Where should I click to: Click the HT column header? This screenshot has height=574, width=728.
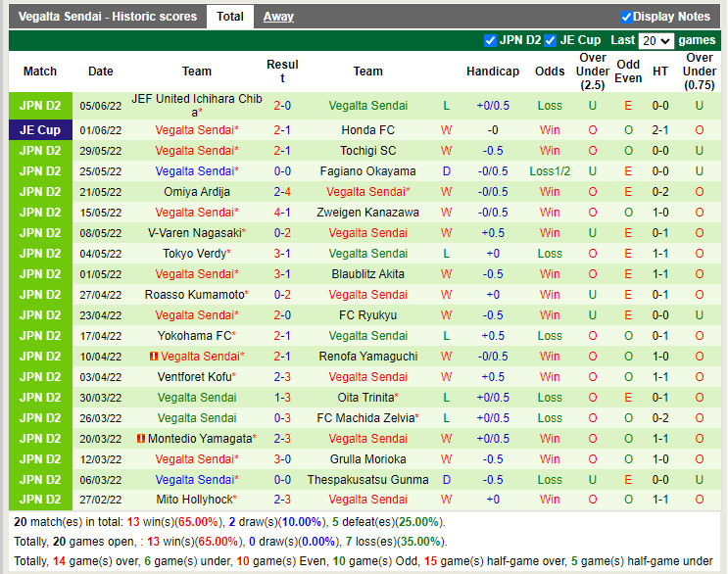(660, 72)
